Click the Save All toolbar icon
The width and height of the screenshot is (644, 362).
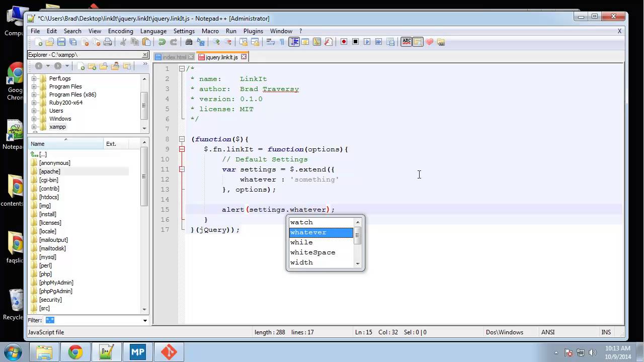tap(73, 42)
